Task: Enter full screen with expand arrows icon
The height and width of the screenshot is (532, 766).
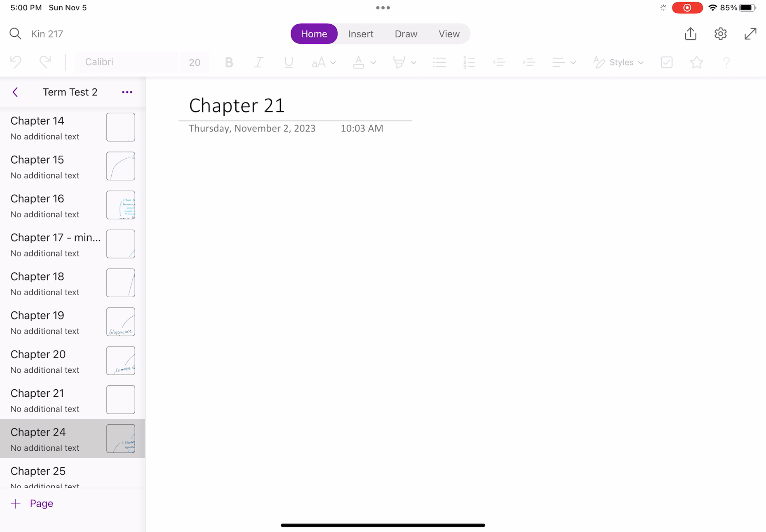Action: [x=750, y=34]
